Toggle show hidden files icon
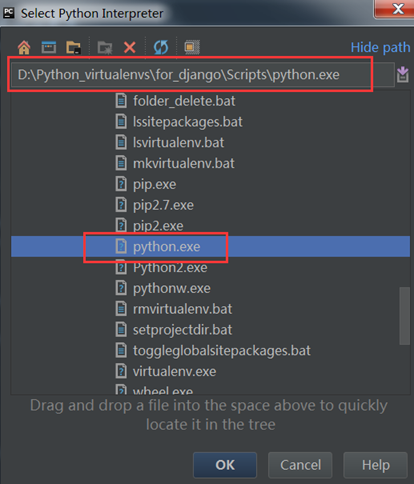The image size is (414, 484). 192,47
